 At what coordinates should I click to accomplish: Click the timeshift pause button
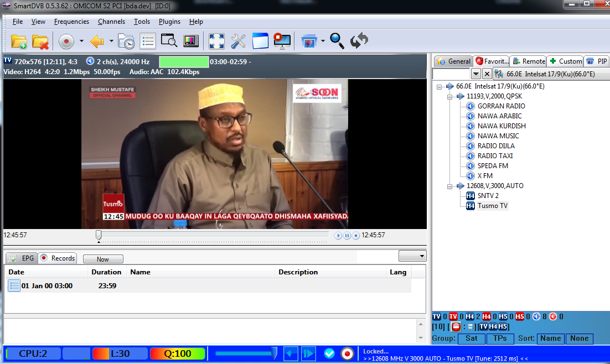(347, 235)
